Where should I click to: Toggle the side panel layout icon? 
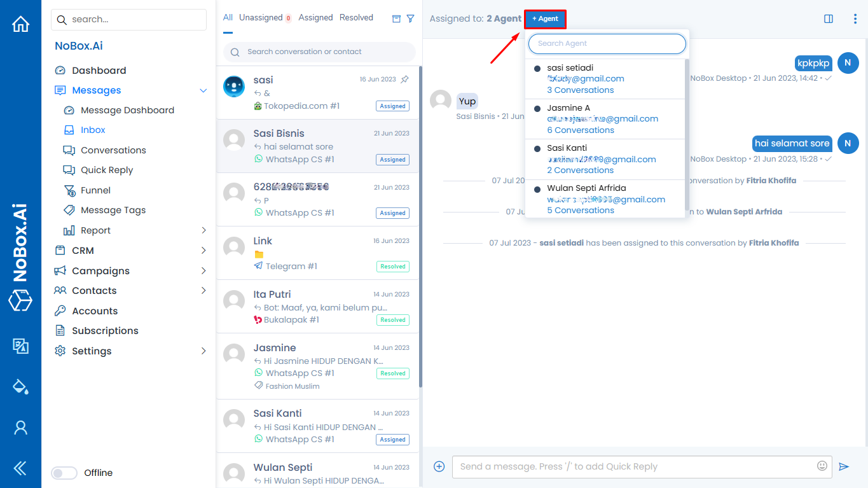pyautogui.click(x=829, y=18)
